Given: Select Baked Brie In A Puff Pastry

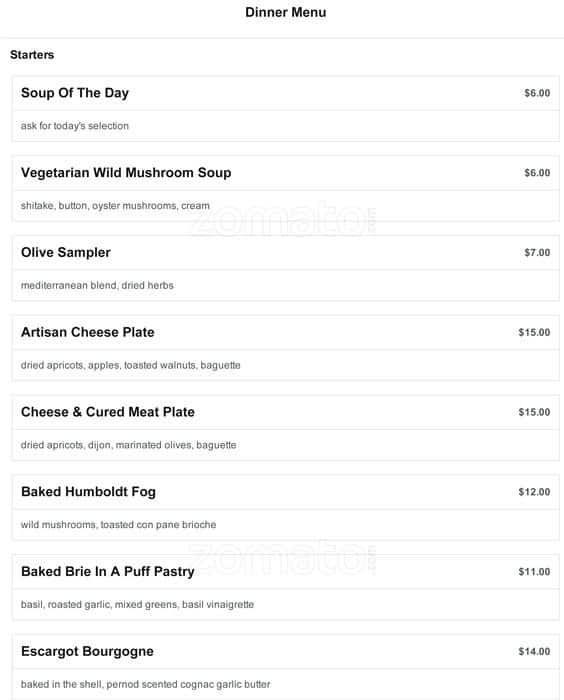Looking at the screenshot, I should click(x=108, y=571).
